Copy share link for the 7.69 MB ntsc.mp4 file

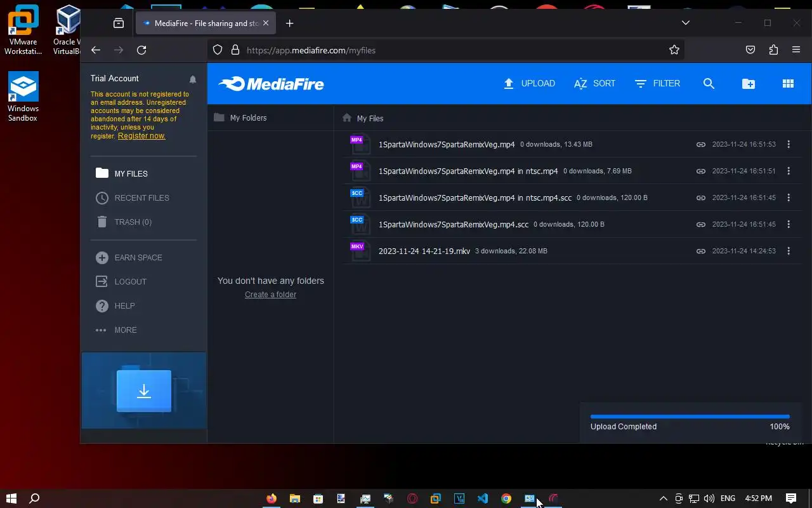click(701, 171)
